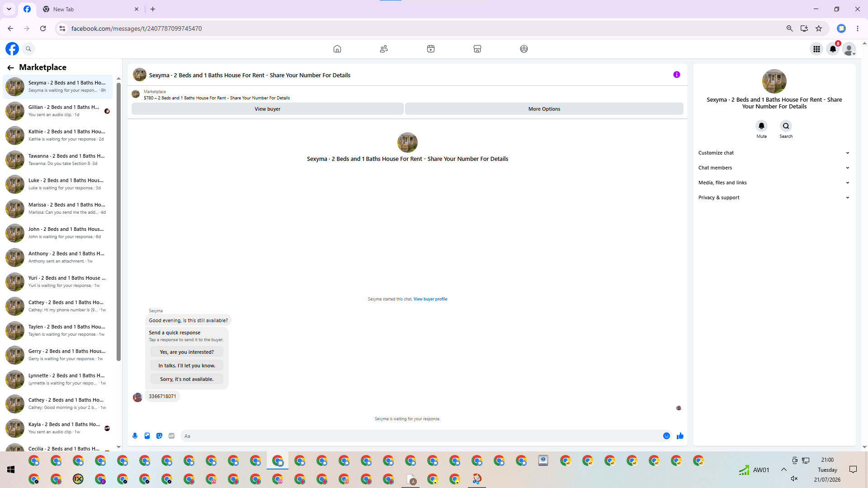The width and height of the screenshot is (868, 488).
Task: Open Lynnette's conversation in the list
Action: (58, 380)
